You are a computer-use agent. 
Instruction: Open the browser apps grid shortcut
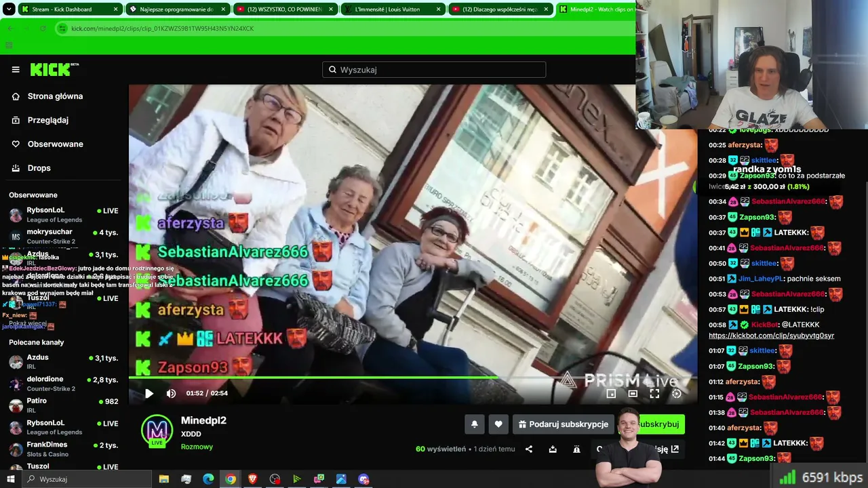9,45
